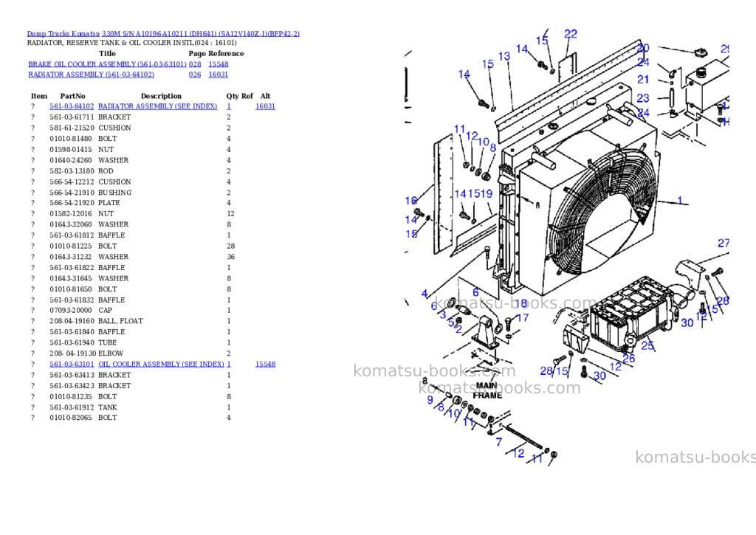The width and height of the screenshot is (756, 535).
Task: Open the 330M S/N A10196-A10211 model link
Action: tap(201, 34)
